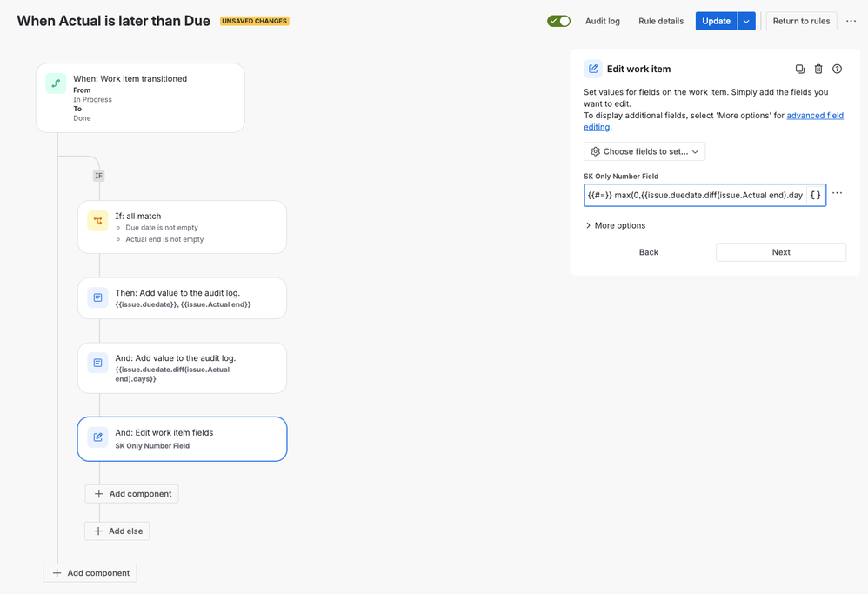This screenshot has width=868, height=594.
Task: Click Return to rules button
Action: point(801,21)
